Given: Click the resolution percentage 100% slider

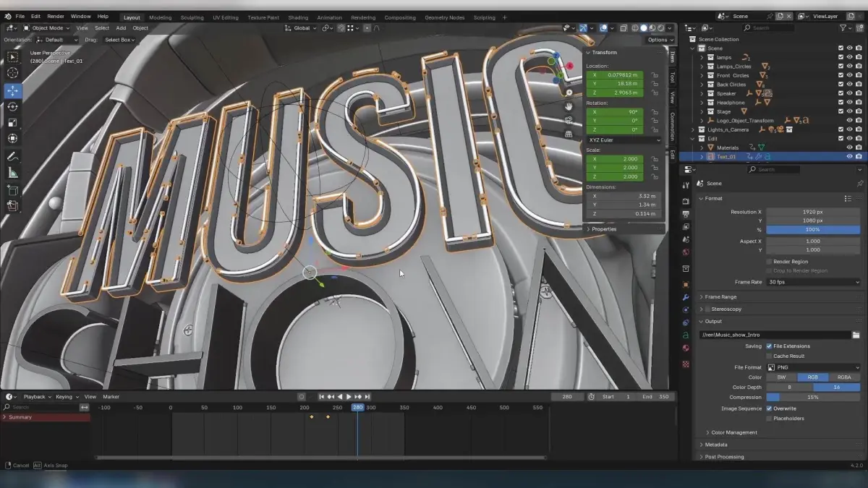Looking at the screenshot, I should [x=814, y=230].
